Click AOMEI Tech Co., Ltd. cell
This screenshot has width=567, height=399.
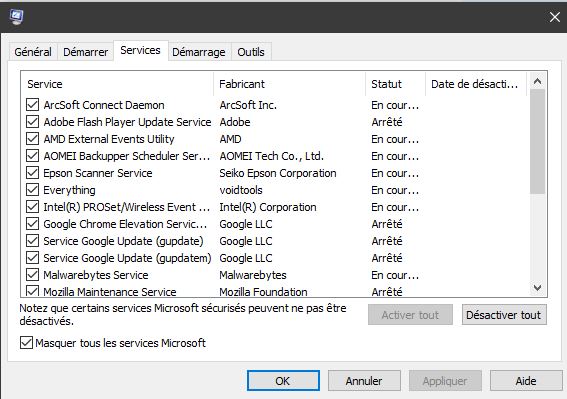272,156
